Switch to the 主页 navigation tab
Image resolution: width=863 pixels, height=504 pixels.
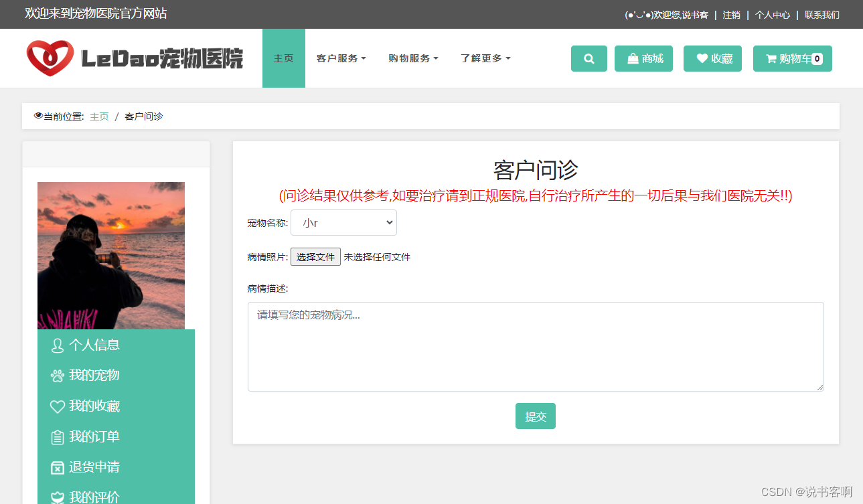point(283,58)
